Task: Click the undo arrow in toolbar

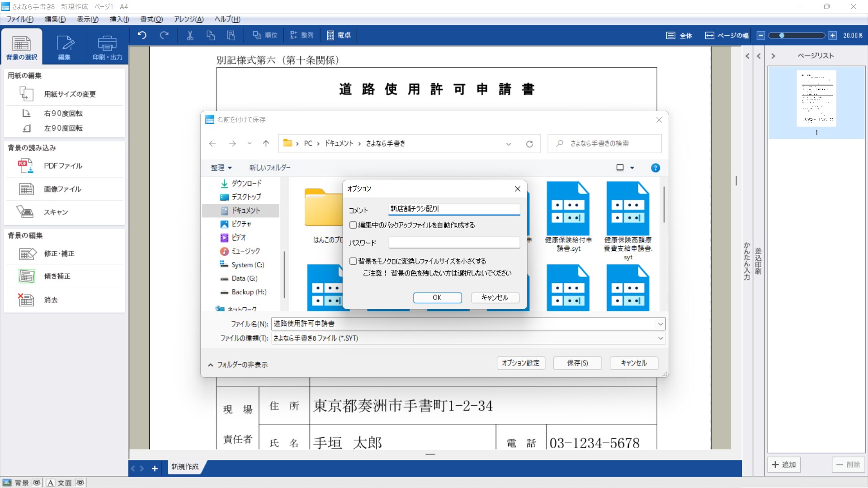Action: (x=142, y=35)
